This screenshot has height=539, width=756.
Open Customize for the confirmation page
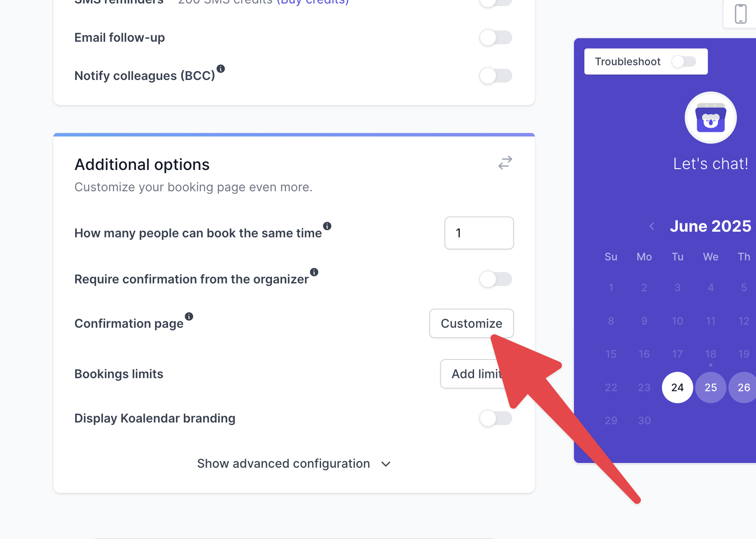(471, 323)
